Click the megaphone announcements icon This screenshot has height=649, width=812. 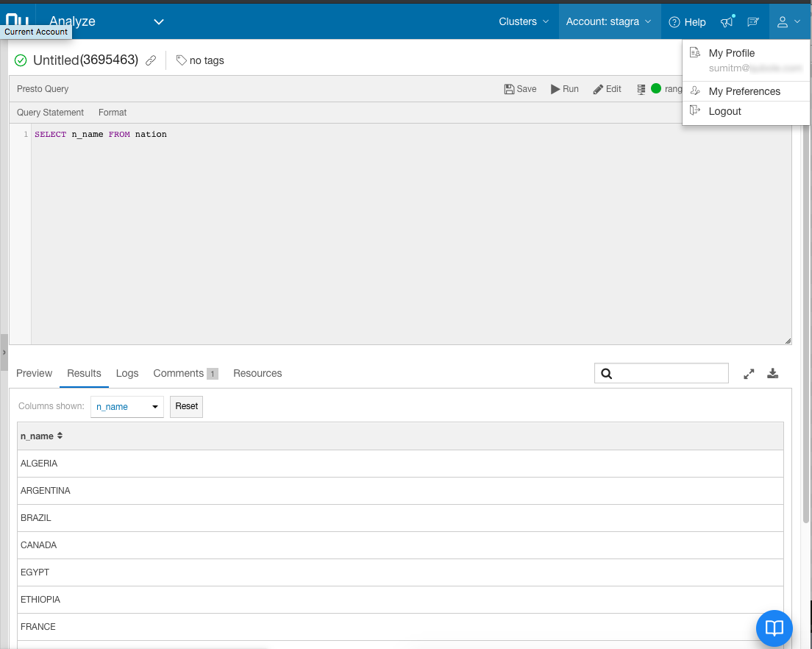pyautogui.click(x=727, y=22)
